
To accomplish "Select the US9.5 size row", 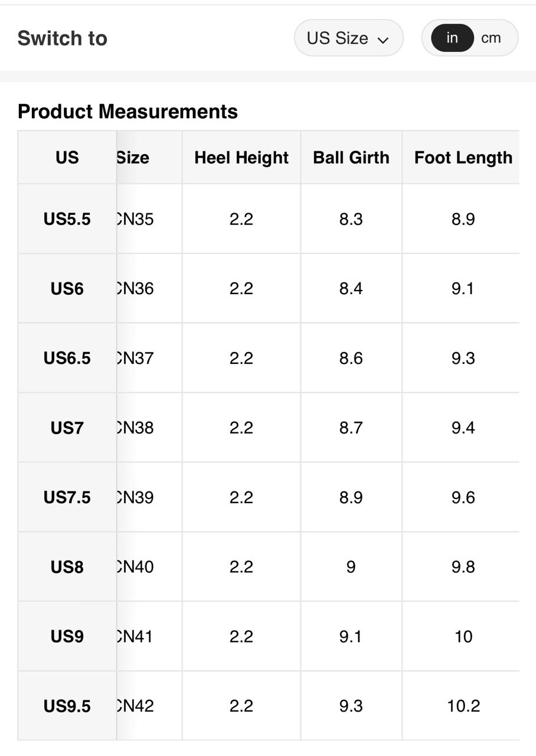I will (x=67, y=706).
